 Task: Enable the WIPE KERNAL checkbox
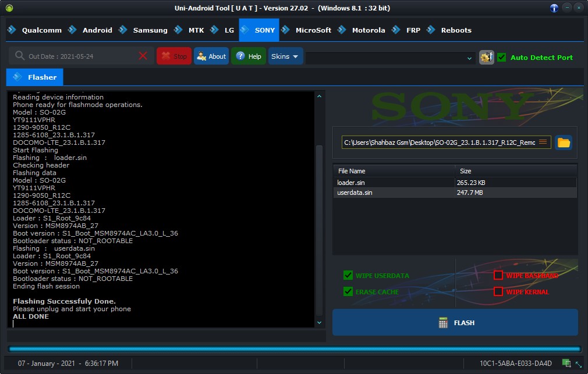coord(498,291)
